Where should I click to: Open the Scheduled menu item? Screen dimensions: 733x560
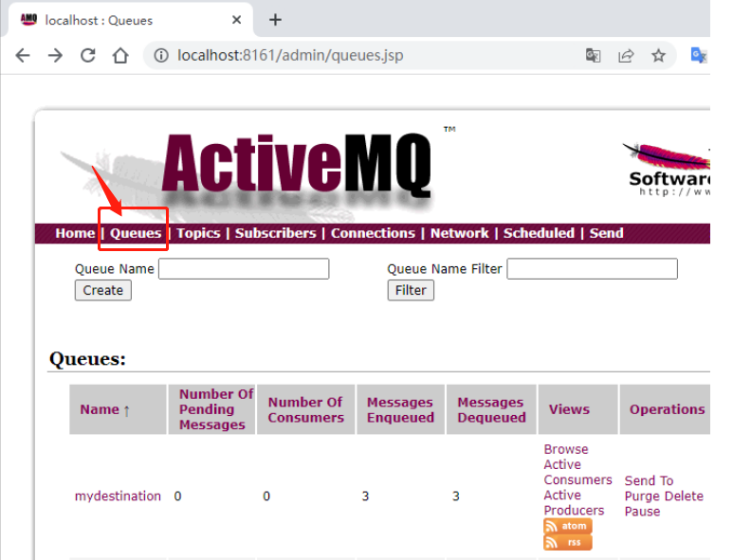coord(539,233)
